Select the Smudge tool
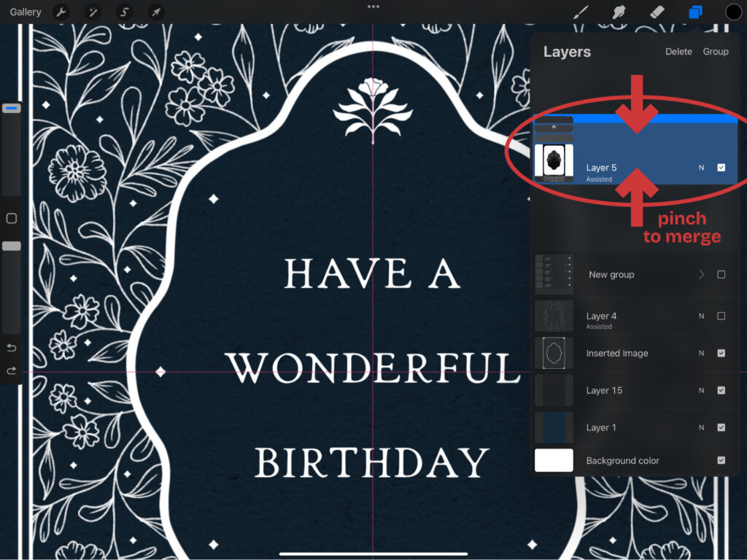 619,12
